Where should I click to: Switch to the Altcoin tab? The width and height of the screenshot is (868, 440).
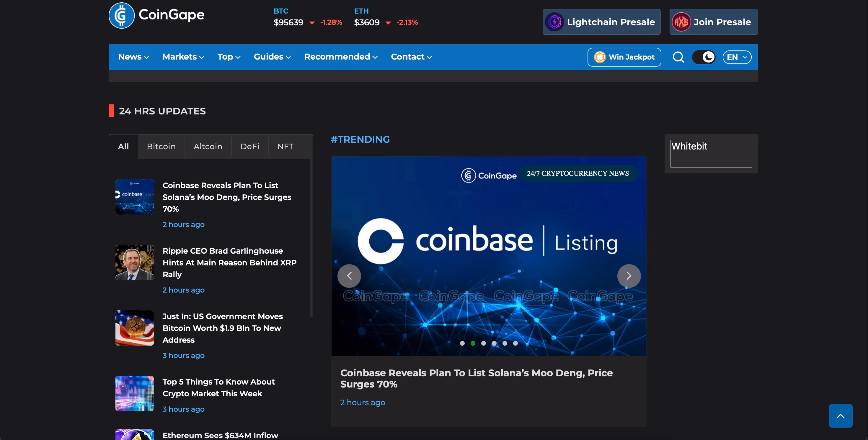(208, 147)
